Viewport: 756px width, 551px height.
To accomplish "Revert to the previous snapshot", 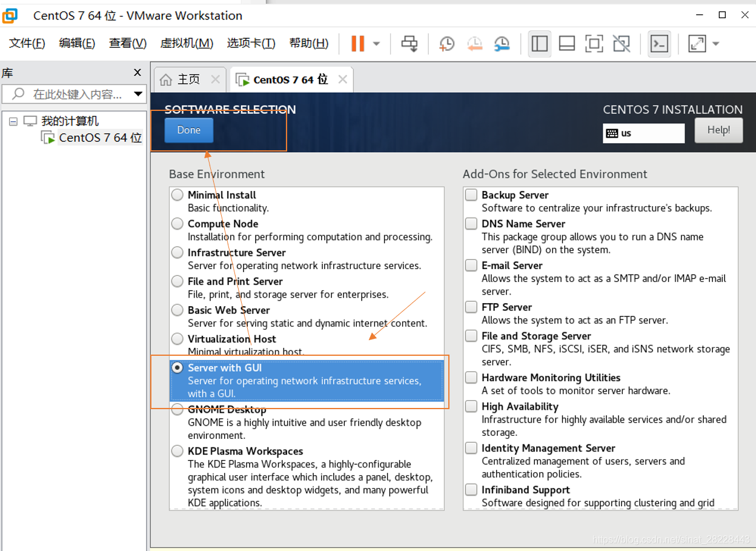I will tap(474, 44).
